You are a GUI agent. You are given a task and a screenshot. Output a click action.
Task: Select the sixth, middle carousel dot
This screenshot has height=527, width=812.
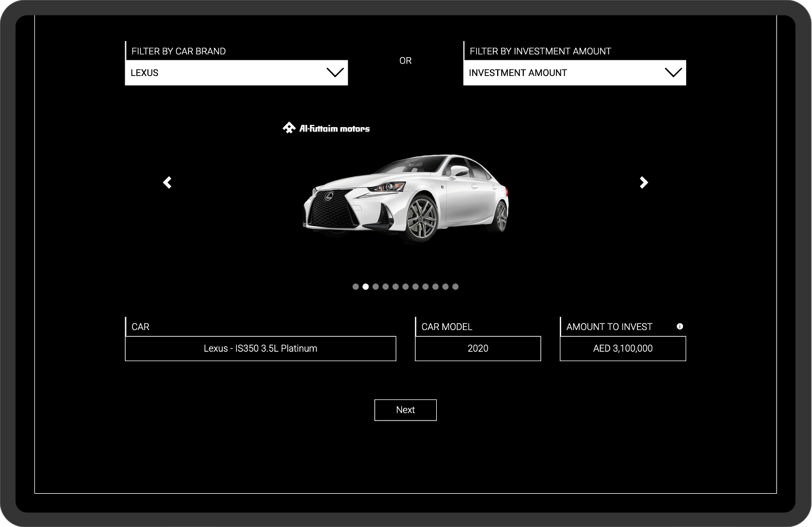coord(406,287)
